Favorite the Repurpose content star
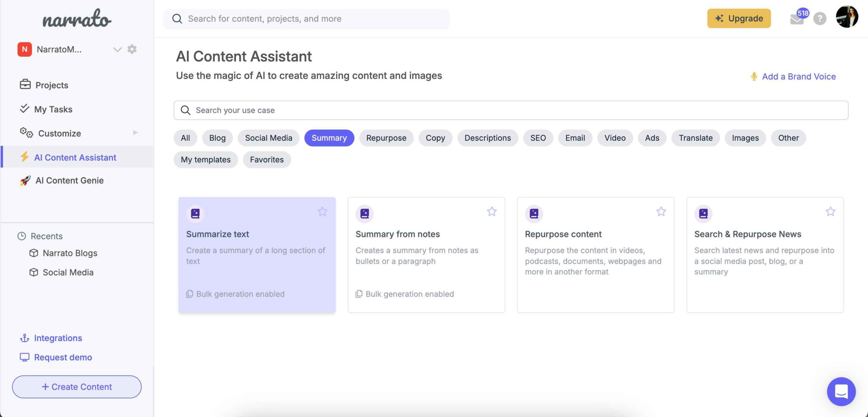Image resolution: width=868 pixels, height=417 pixels. pos(661,212)
